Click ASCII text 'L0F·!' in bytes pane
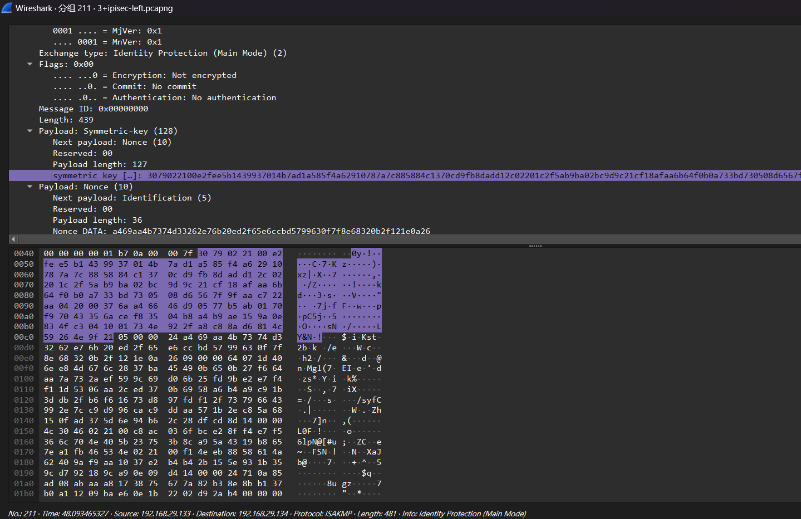801x519 pixels. point(310,431)
